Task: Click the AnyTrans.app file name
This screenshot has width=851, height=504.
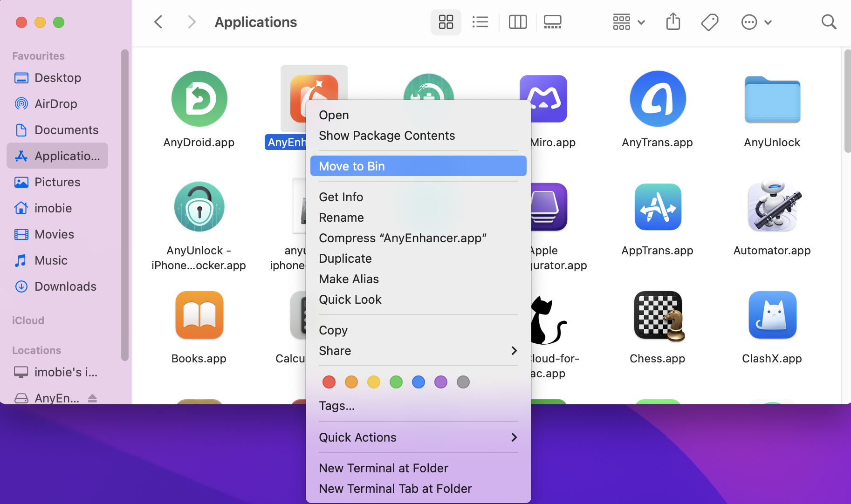Action: [658, 143]
